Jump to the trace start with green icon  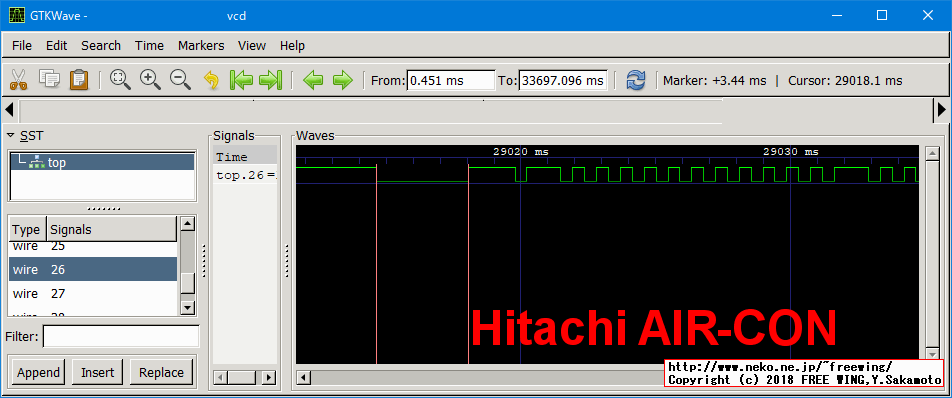point(241,79)
